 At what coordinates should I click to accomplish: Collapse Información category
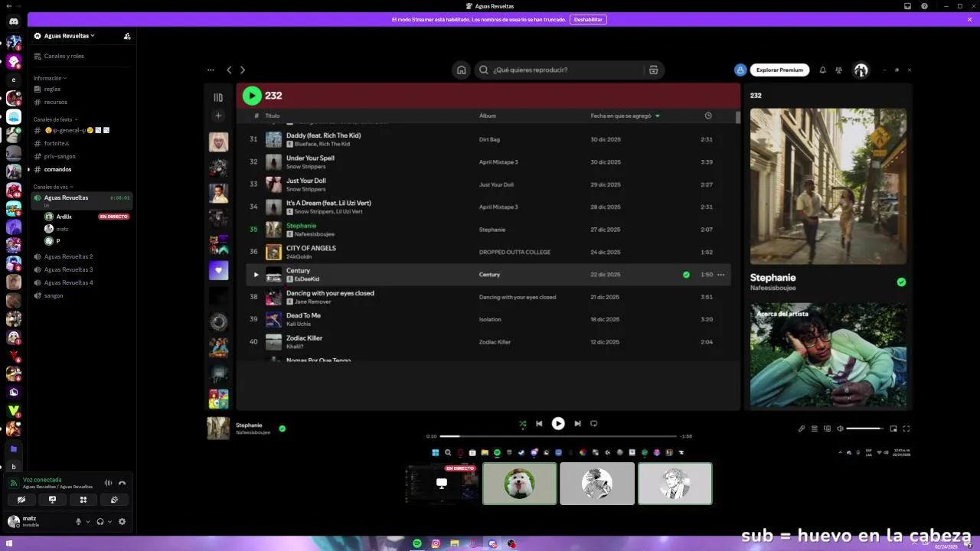tap(50, 78)
